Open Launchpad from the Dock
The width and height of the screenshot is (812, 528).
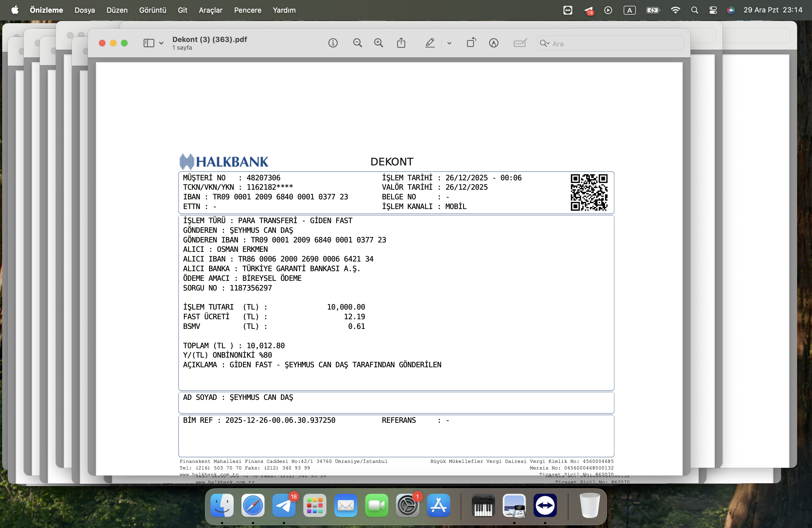pos(315,505)
